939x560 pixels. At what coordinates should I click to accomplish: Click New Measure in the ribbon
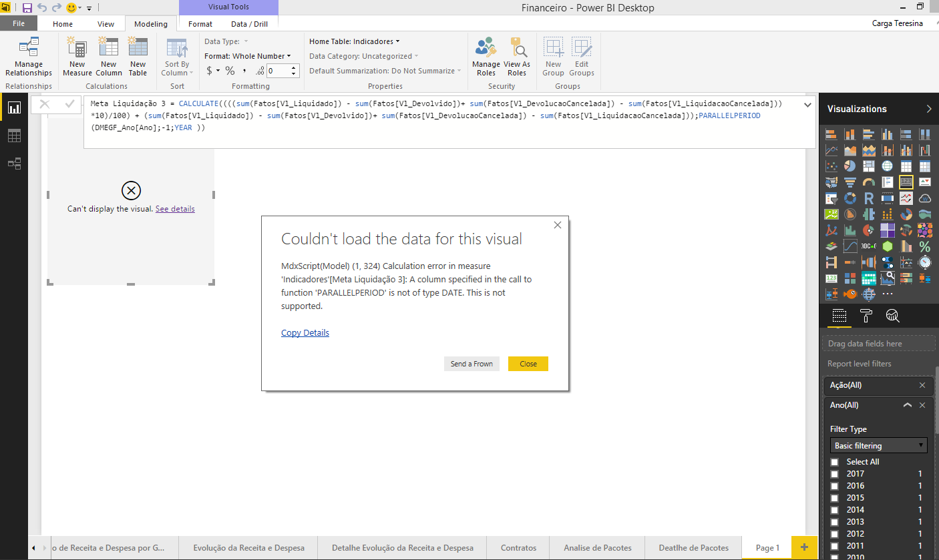(77, 58)
